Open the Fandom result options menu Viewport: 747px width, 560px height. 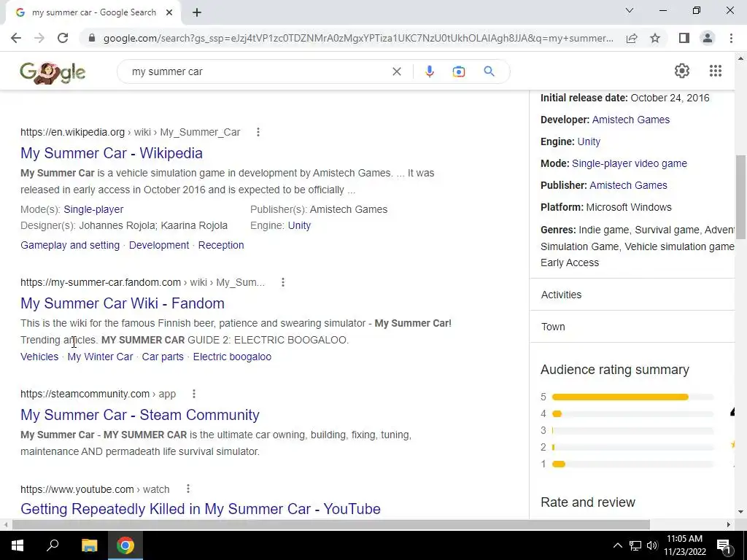tap(282, 282)
